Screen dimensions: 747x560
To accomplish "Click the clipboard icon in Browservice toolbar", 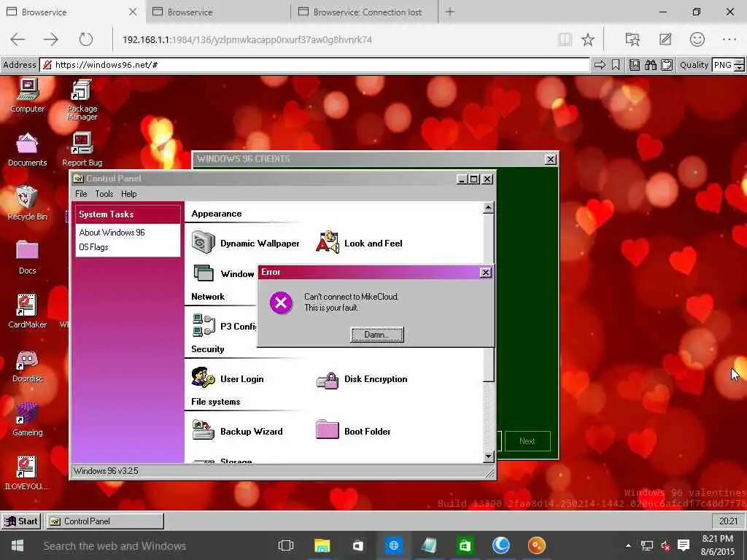I will click(667, 65).
